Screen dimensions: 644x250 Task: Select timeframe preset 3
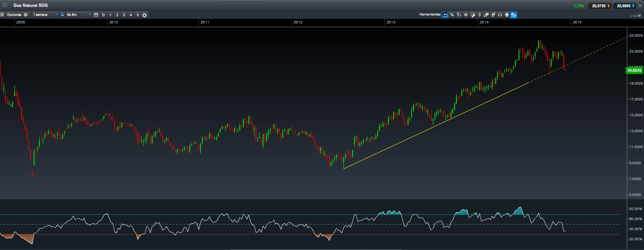[124, 15]
